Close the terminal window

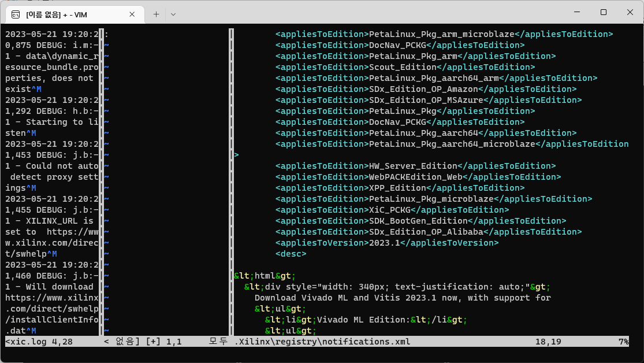point(630,12)
